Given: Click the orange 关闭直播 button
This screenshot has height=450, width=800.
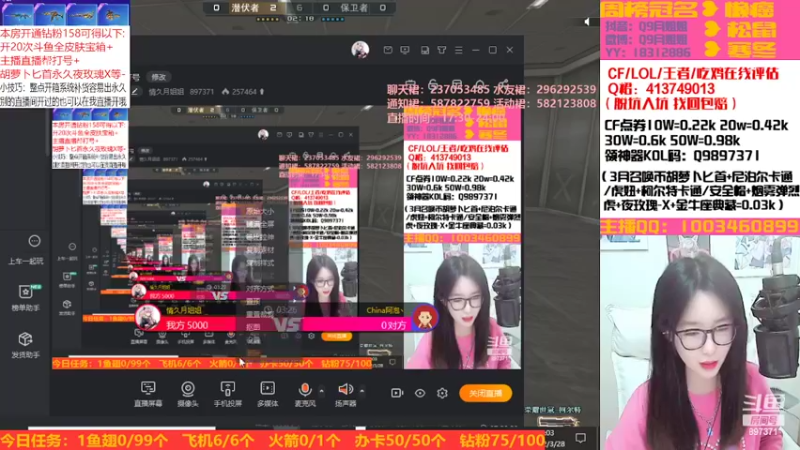Looking at the screenshot, I should tap(486, 393).
